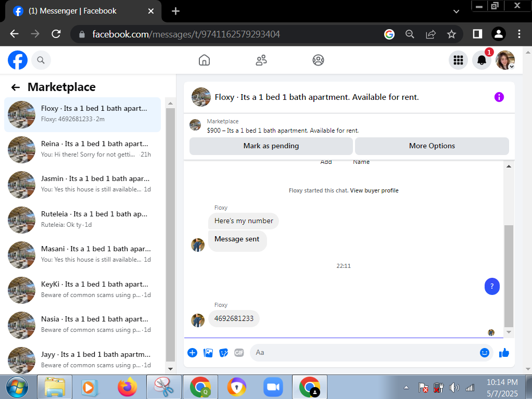
Task: Expand the tab search chevron
Action: click(457, 11)
